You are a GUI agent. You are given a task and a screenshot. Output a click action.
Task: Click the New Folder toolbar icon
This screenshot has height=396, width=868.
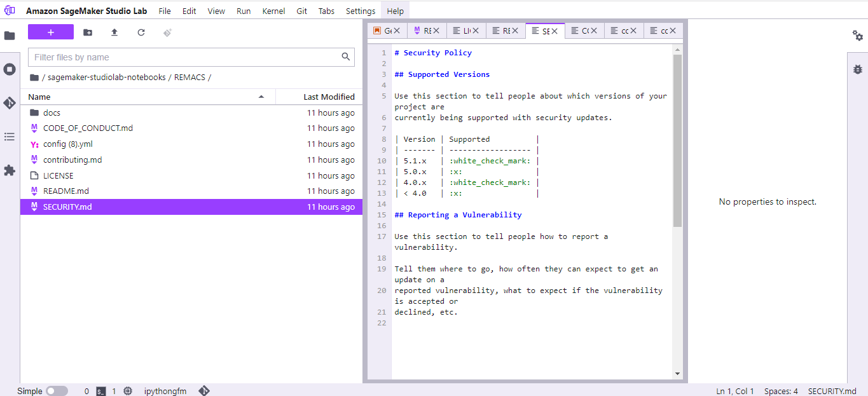[x=88, y=32]
